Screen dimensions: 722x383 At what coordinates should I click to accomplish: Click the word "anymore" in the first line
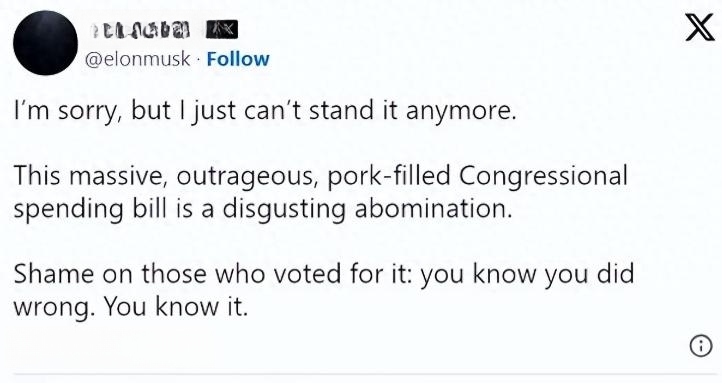[x=458, y=113]
